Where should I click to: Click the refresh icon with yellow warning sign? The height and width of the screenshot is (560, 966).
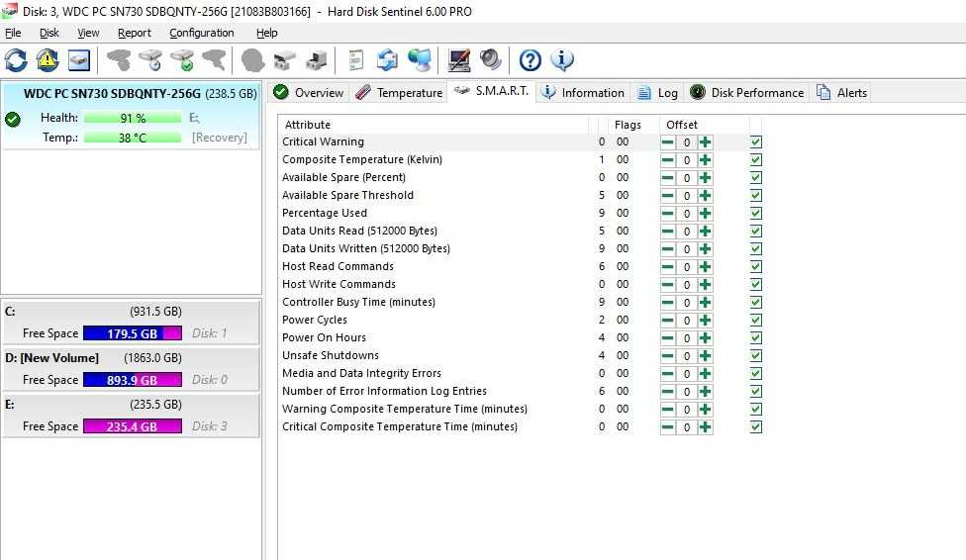(x=48, y=60)
